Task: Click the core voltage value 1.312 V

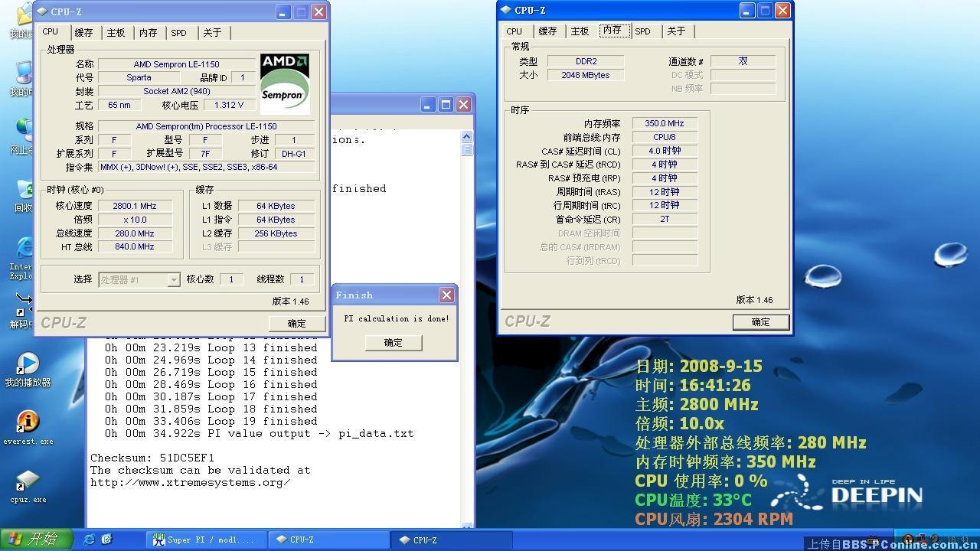Action: (x=230, y=105)
